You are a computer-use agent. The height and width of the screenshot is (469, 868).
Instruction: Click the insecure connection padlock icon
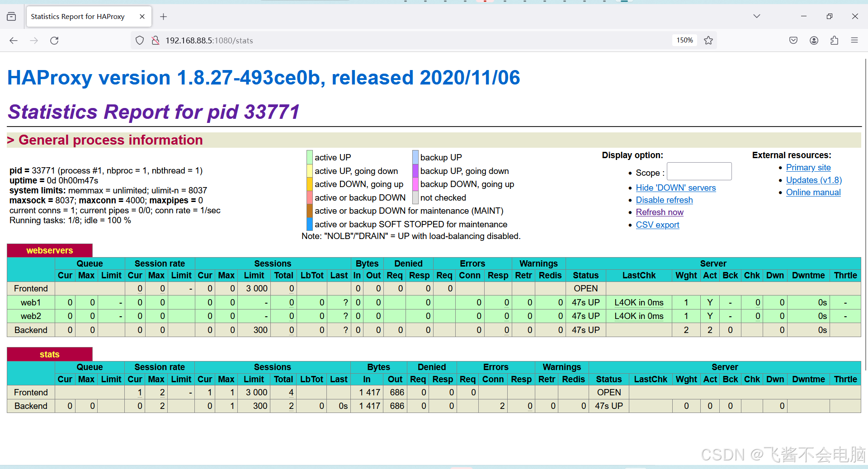pos(156,41)
